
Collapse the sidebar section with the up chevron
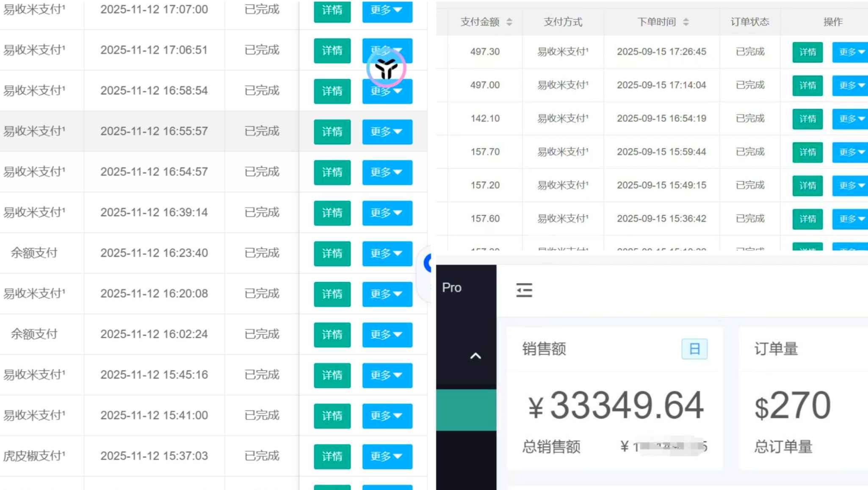(x=475, y=356)
